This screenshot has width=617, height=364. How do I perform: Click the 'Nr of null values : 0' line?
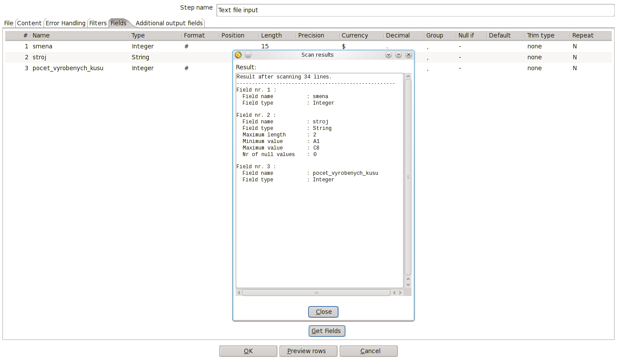pos(280,154)
